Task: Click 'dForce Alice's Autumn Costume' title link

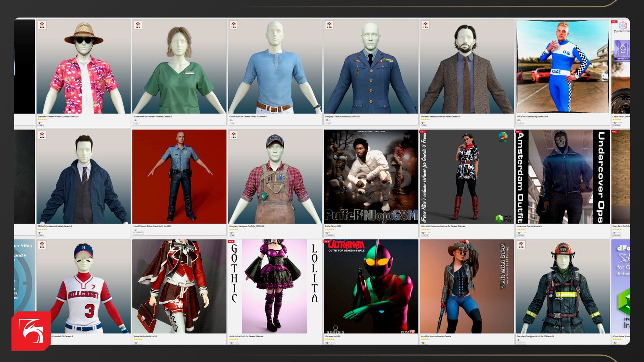Action: point(443,226)
